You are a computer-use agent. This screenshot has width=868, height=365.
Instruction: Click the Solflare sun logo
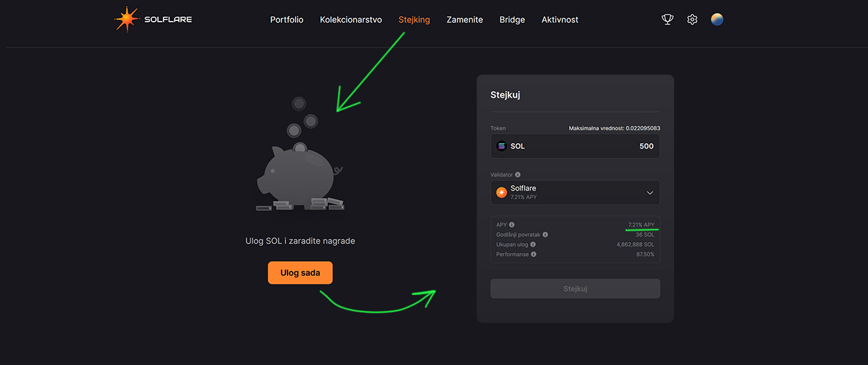coord(127,20)
